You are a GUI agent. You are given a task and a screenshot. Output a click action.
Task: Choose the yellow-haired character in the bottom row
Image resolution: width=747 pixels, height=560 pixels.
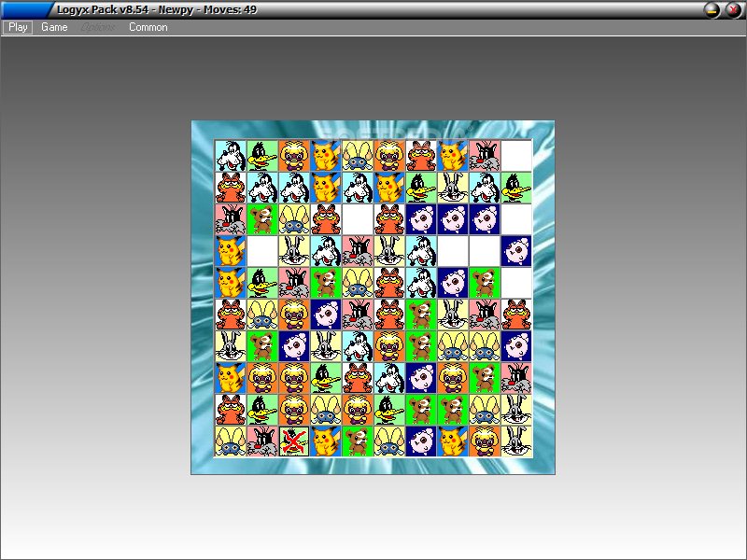485,441
